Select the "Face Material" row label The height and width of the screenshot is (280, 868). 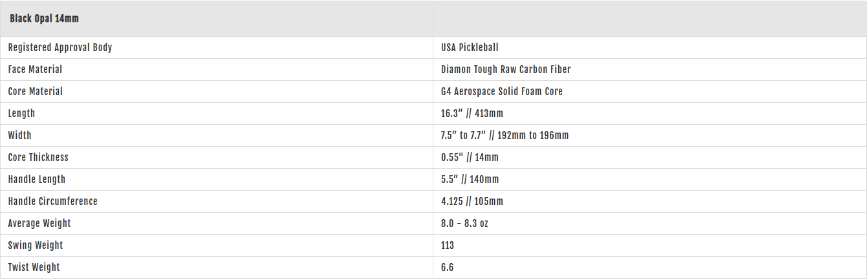[x=35, y=69]
